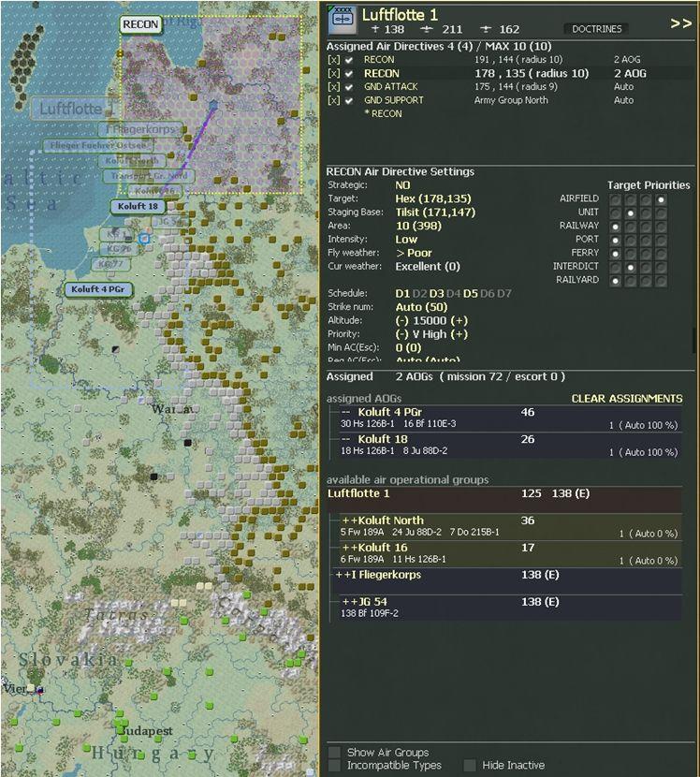Enable the Show Air Groups checkbox
The image size is (700, 777).
point(334,752)
